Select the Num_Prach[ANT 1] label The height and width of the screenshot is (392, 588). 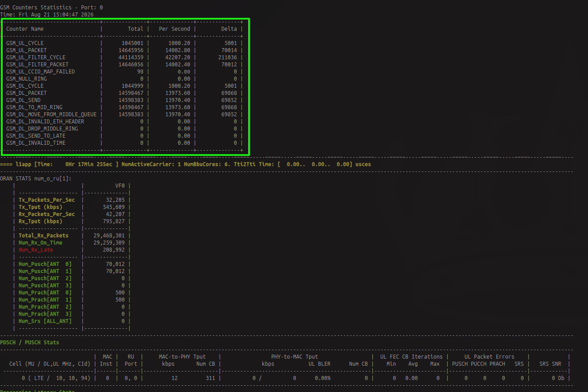point(45,300)
